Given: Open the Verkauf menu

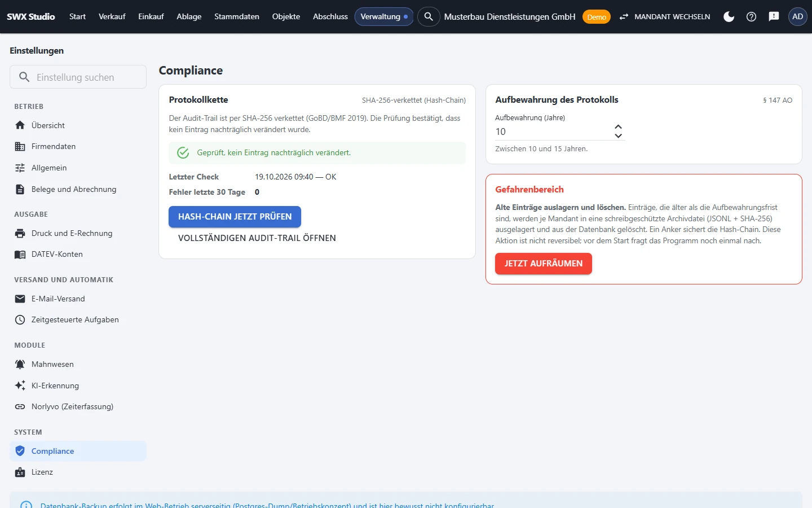Looking at the screenshot, I should click(x=112, y=16).
